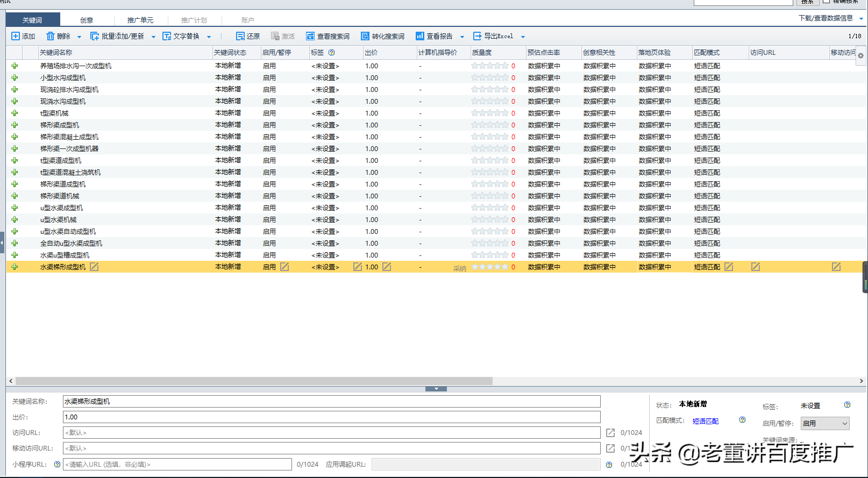The height and width of the screenshot is (478, 868).
Task: Open column settings gear icon in table header
Action: point(860,55)
